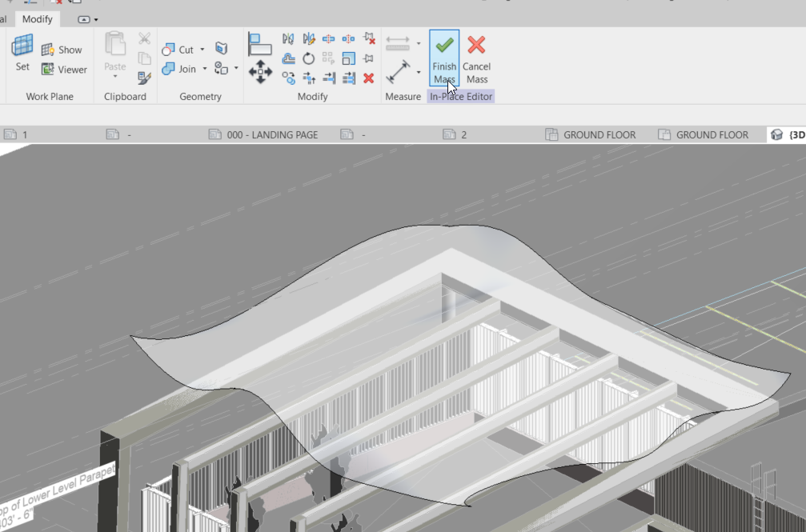Click the Geometry panel label
The height and width of the screenshot is (532, 806).
point(200,97)
